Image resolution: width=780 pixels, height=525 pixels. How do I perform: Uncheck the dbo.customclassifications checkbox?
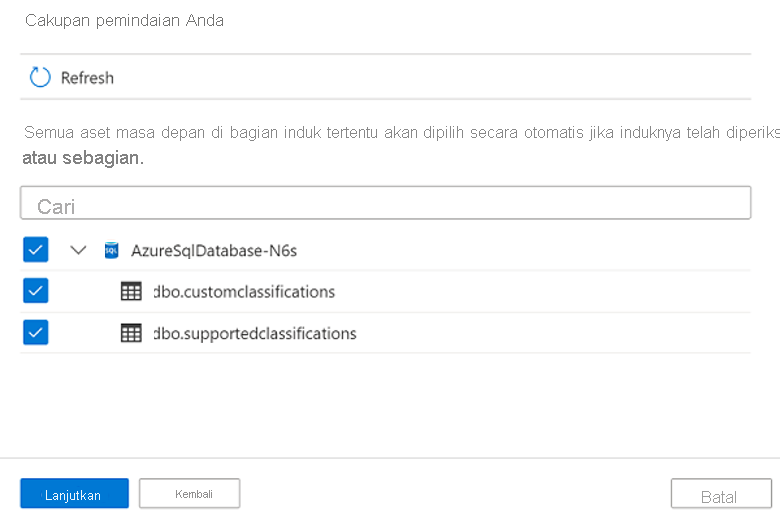[x=36, y=291]
